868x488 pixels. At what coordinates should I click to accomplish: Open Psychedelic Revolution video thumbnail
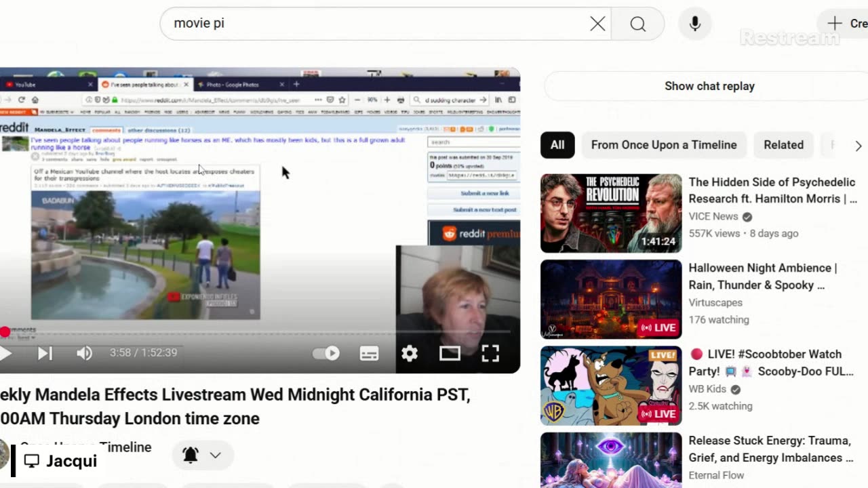pyautogui.click(x=611, y=213)
